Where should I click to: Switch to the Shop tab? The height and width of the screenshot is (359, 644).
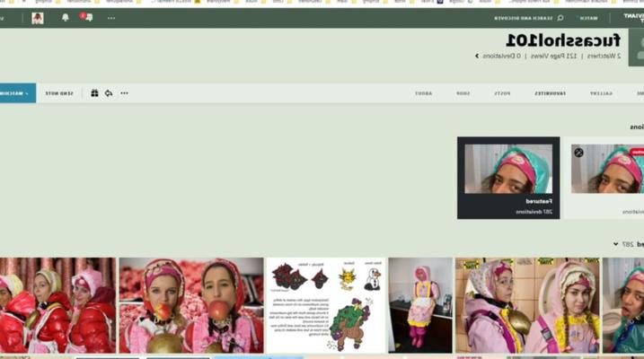[463, 93]
